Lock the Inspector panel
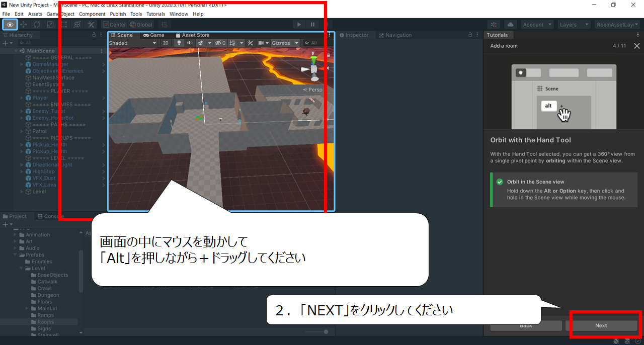The height and width of the screenshot is (345, 644). (x=470, y=35)
